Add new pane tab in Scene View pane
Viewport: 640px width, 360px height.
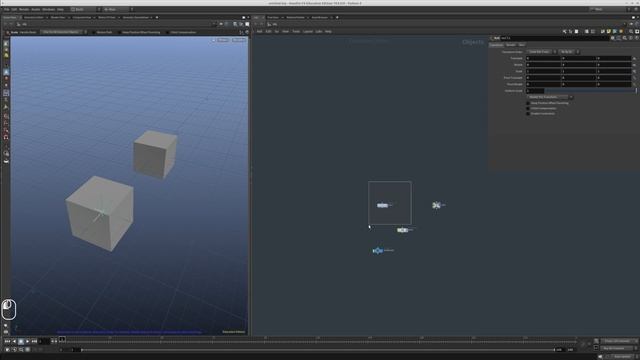(x=157, y=18)
